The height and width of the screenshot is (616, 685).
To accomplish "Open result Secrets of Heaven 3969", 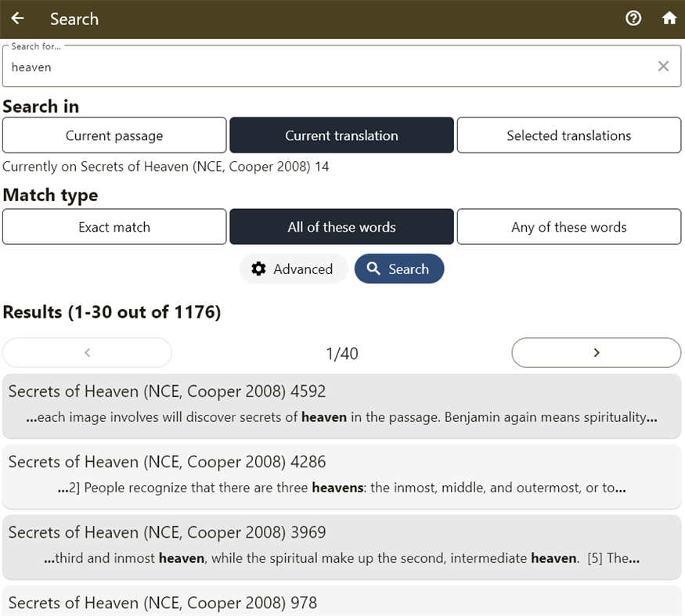I will tap(342, 546).
